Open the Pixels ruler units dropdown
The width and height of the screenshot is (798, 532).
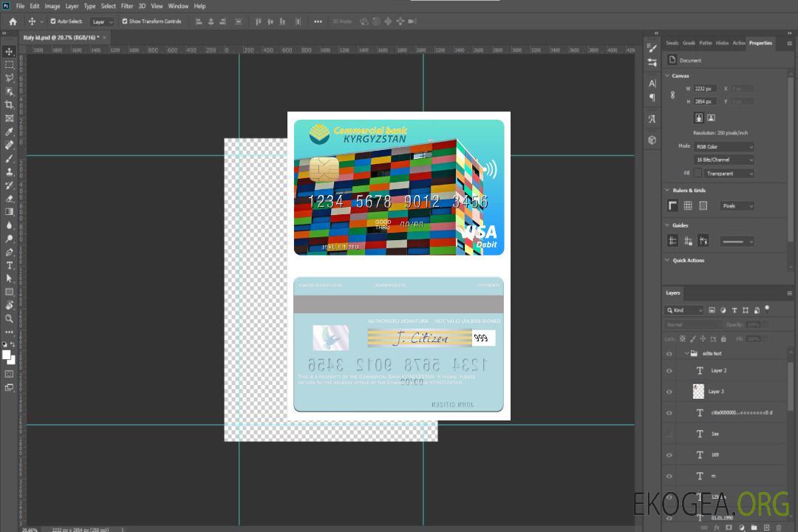[x=737, y=206]
